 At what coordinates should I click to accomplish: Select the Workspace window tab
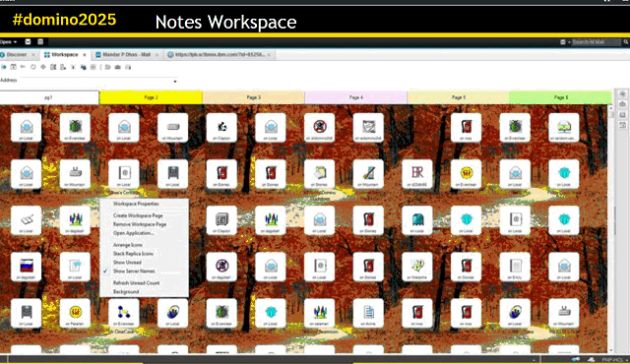coord(64,54)
